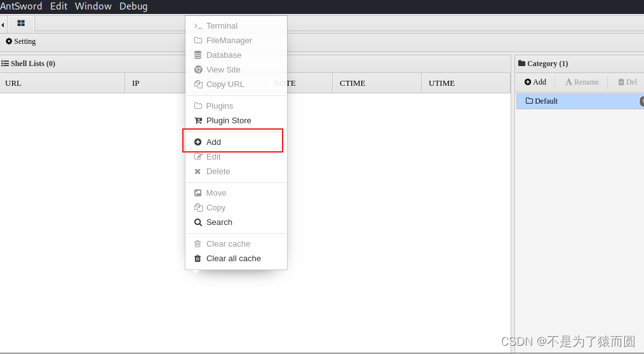Open the Window menu

coord(93,6)
